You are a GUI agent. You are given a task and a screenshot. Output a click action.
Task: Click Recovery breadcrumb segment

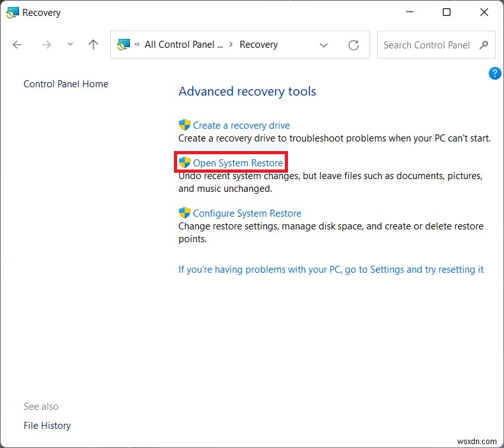[x=259, y=45]
